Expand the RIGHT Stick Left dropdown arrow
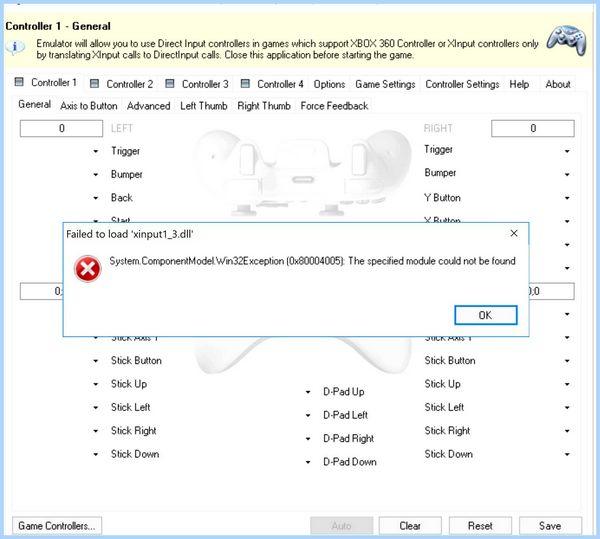Image resolution: width=600 pixels, height=539 pixels. tap(567, 408)
